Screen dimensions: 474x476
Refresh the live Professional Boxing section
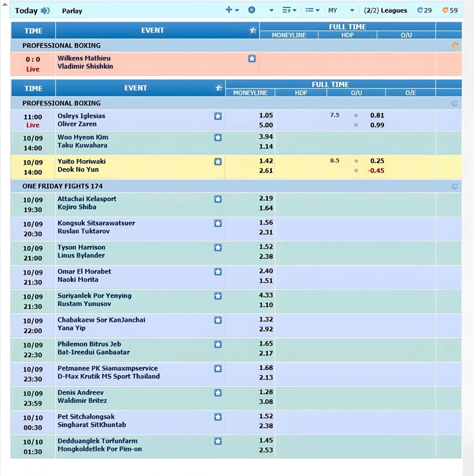coord(455,46)
